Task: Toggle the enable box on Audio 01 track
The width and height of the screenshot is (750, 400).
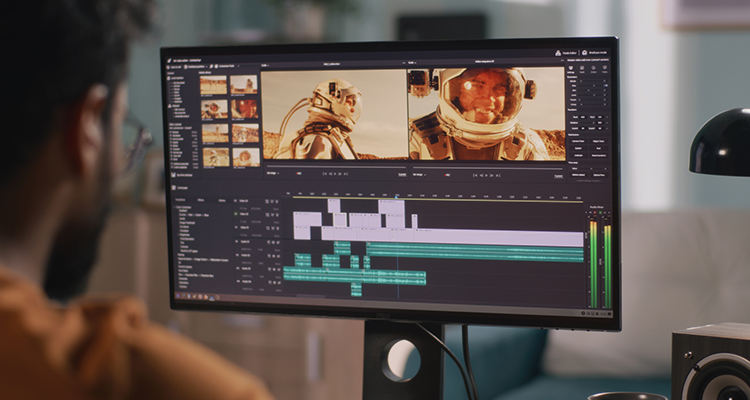Action: click(x=236, y=242)
